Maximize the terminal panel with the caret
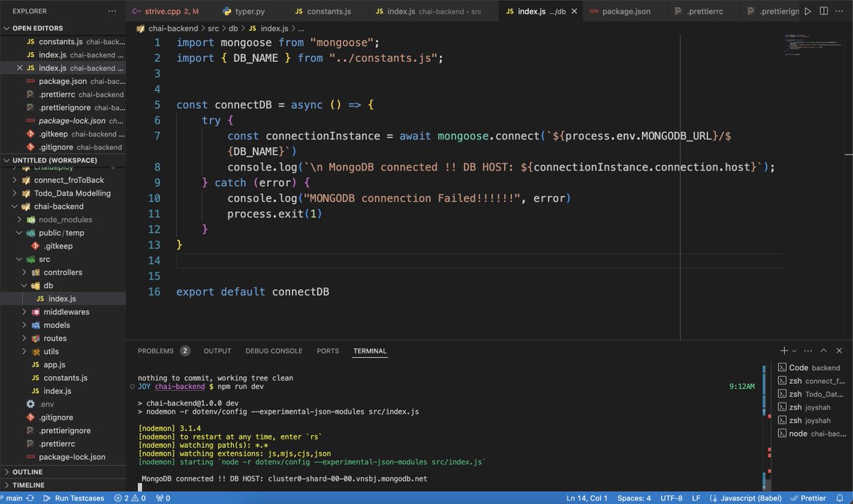 (824, 350)
